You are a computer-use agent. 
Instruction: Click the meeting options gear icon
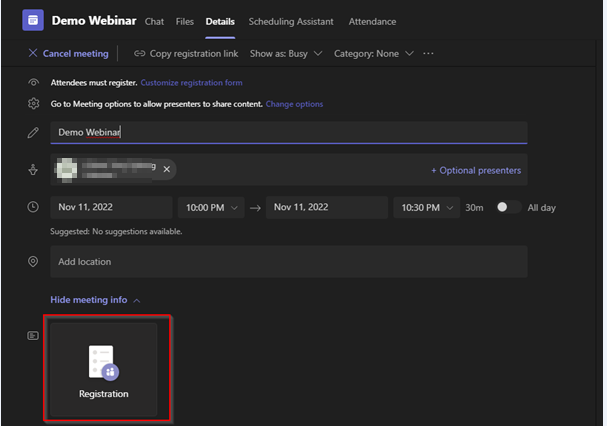point(33,104)
